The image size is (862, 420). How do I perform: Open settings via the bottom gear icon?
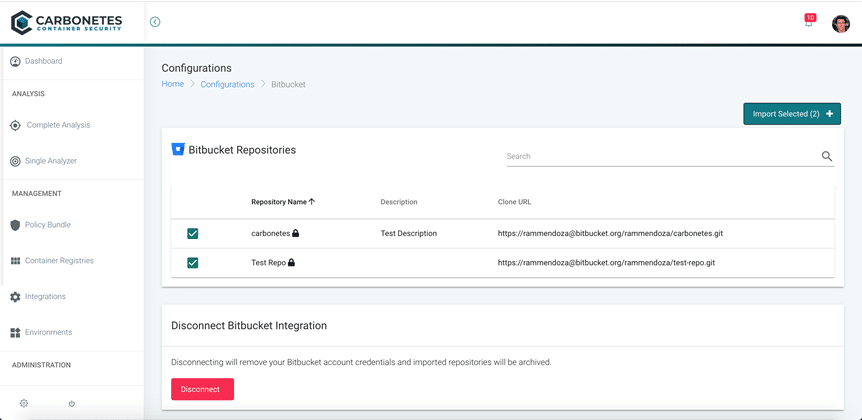[24, 404]
